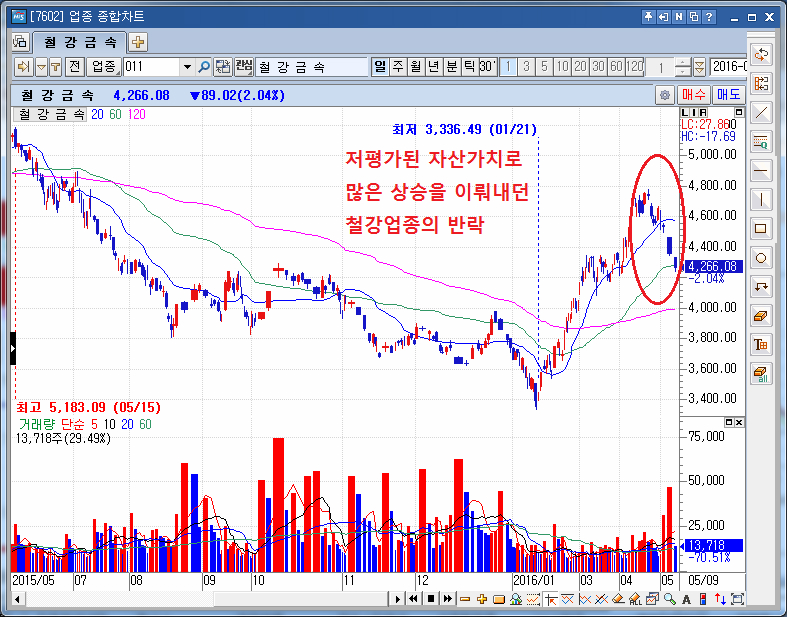Select the 철강금속 chart tab
Viewport: 787px width, 617px height.
click(x=79, y=41)
